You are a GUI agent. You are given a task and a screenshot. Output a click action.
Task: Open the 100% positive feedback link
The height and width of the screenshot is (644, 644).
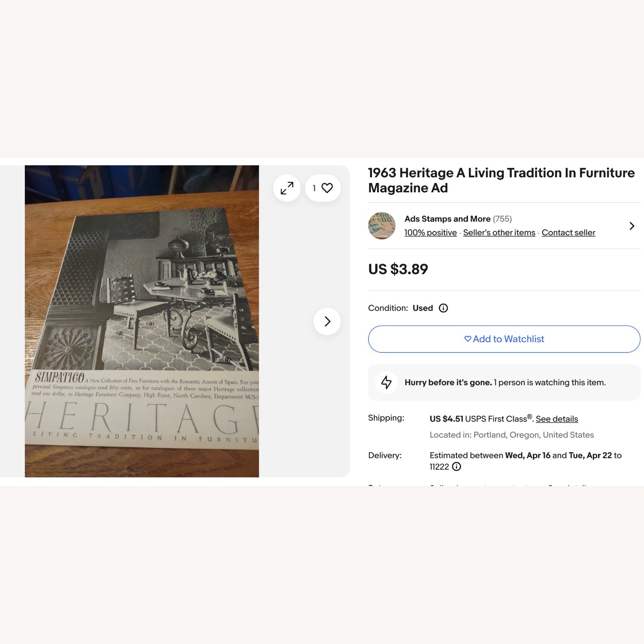pyautogui.click(x=431, y=233)
